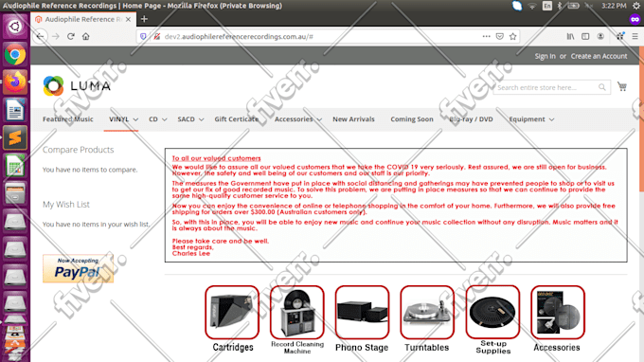Toggle the Firefox sidebar icon
The image size is (644, 362).
tap(585, 37)
